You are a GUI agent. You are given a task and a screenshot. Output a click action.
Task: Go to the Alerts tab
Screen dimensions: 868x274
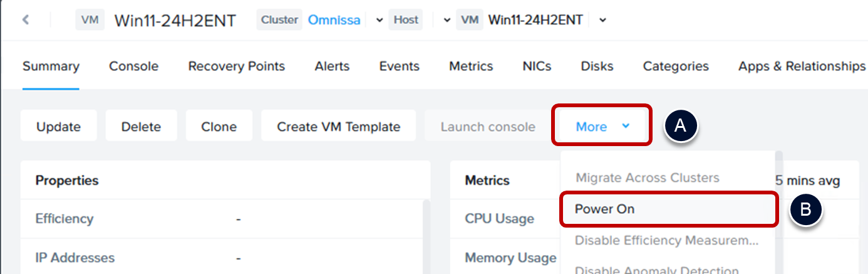click(x=332, y=66)
